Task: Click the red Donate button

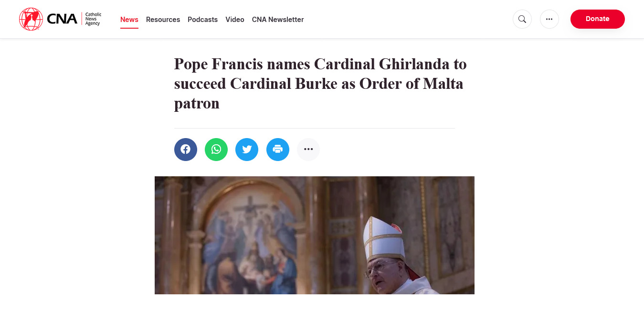Action: coord(598,19)
